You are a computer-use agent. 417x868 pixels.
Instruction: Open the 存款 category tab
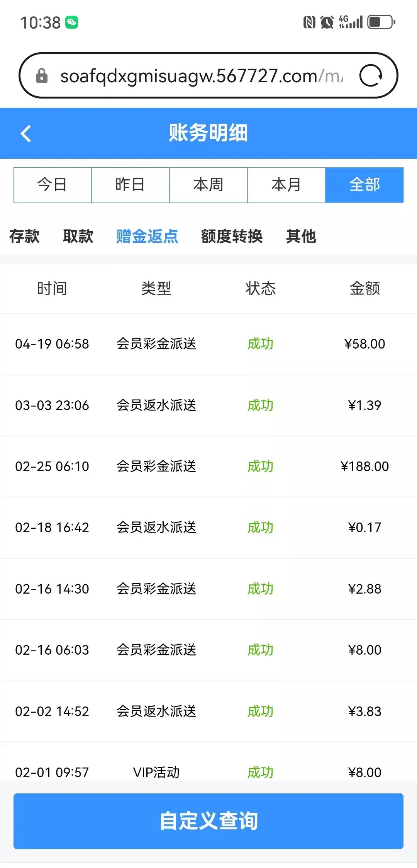24,236
